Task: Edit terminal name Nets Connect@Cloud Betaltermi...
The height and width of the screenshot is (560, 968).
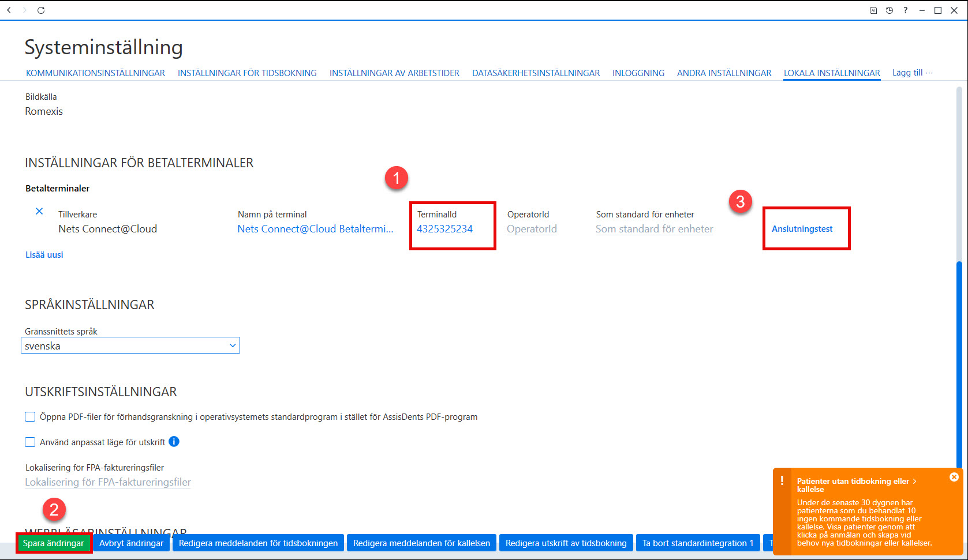Action: [315, 229]
